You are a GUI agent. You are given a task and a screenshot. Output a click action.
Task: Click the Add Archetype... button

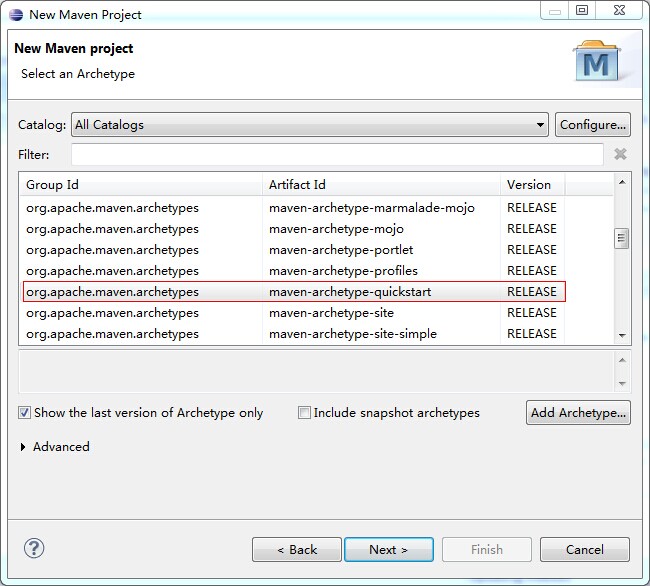(x=578, y=412)
